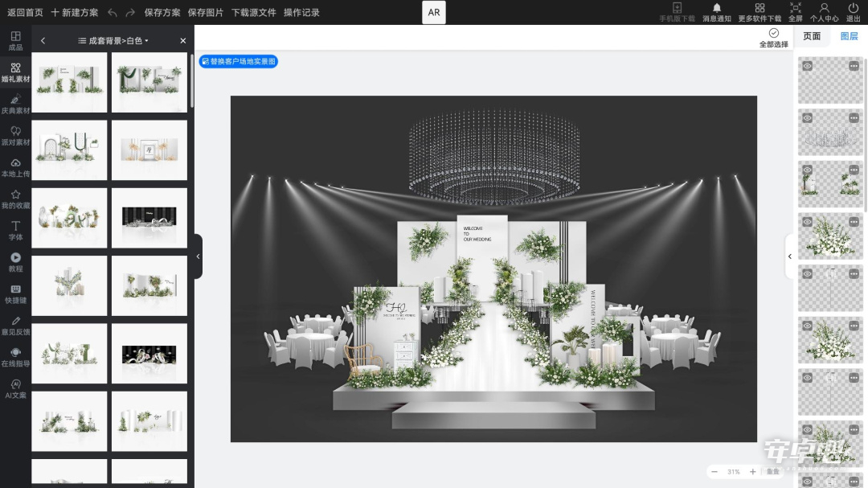Click 新建方案 new plan
868x488 pixels.
pos(75,12)
